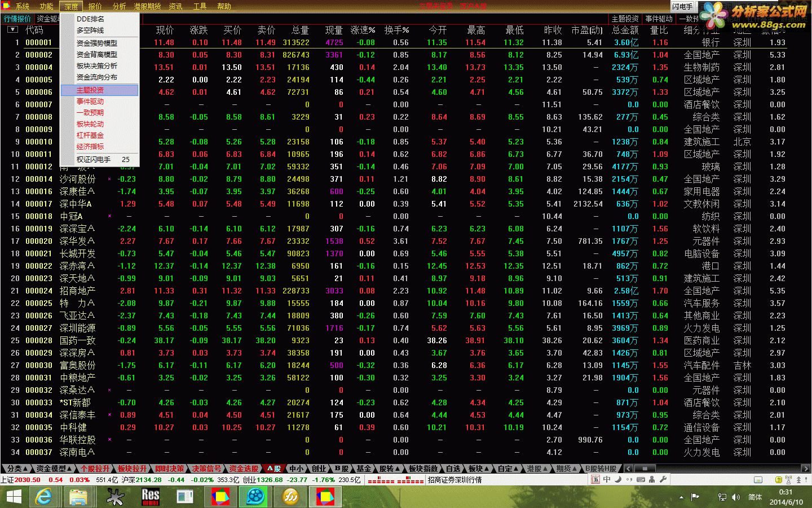Open the 系统 menu
The width and height of the screenshot is (812, 508).
[23, 6]
